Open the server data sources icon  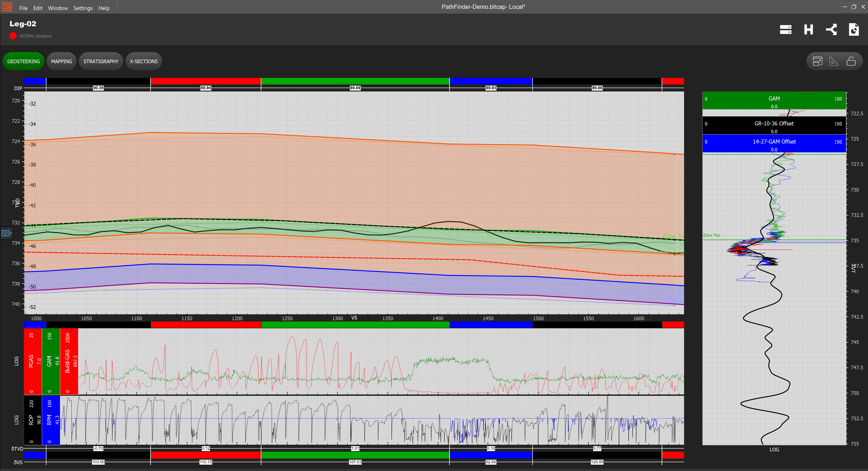(786, 30)
